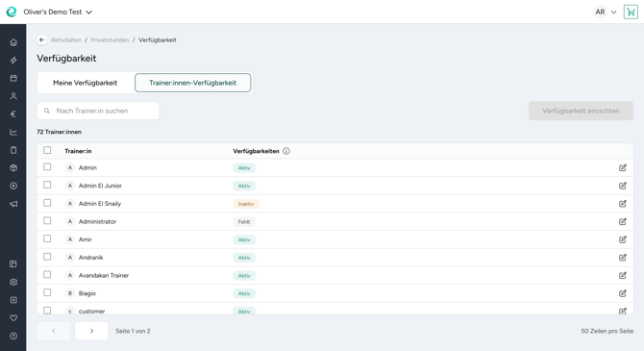Open the chart analytics icon
Viewport: 644px width, 351px height.
tap(13, 132)
